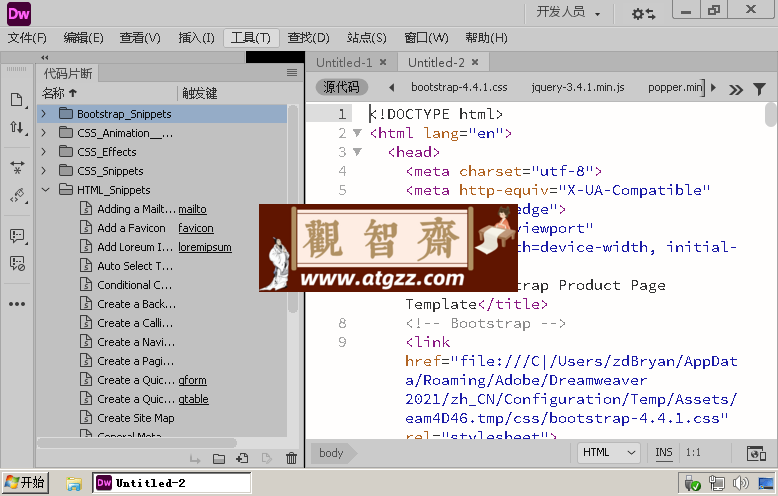This screenshot has height=496, width=778.
Task: Show more related files with double chevron
Action: (x=736, y=90)
